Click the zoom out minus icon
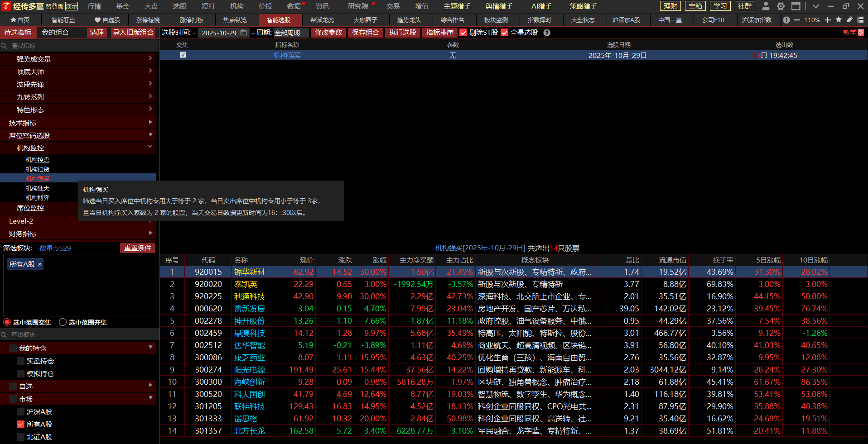 [x=797, y=20]
